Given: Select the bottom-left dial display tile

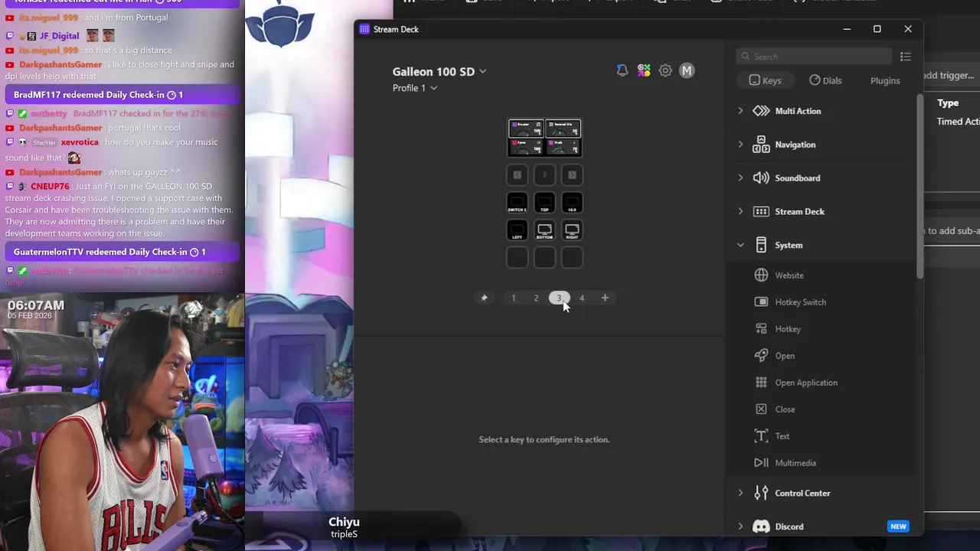Looking at the screenshot, I should click(526, 146).
